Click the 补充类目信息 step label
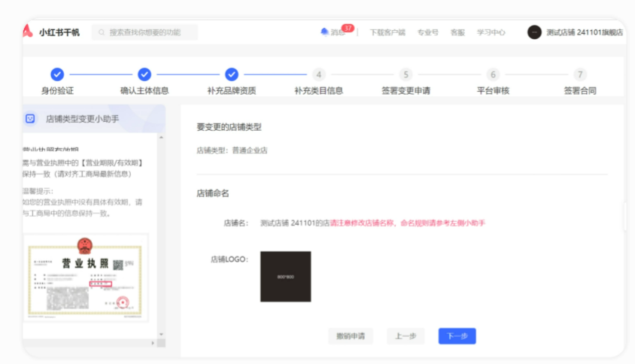Viewport: 635px width, 364px height. (x=319, y=91)
